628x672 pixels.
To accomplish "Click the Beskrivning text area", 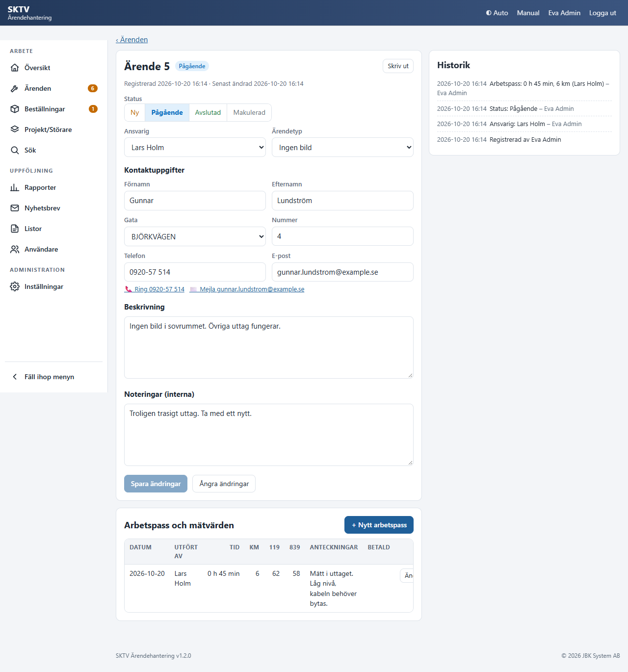I will coord(269,347).
